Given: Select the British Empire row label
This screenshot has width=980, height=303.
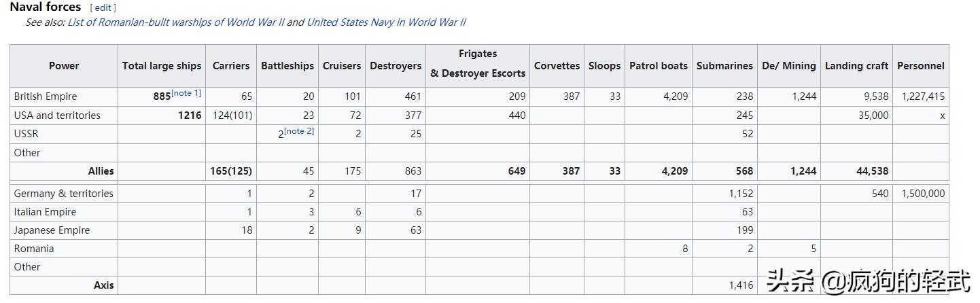Looking at the screenshot, I should click(46, 96).
